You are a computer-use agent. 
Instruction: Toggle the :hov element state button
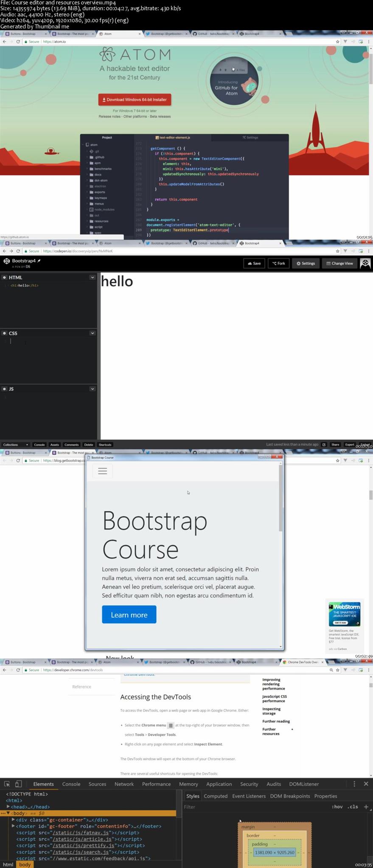[x=337, y=807]
